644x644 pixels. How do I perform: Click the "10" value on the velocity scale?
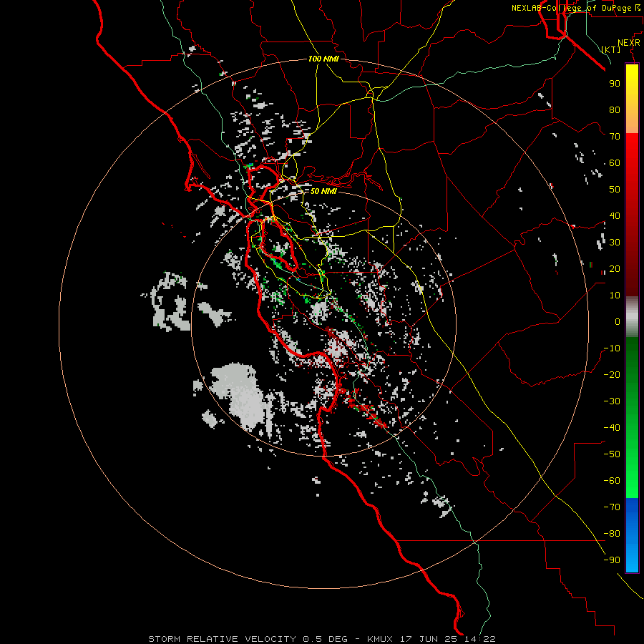pyautogui.click(x=615, y=296)
